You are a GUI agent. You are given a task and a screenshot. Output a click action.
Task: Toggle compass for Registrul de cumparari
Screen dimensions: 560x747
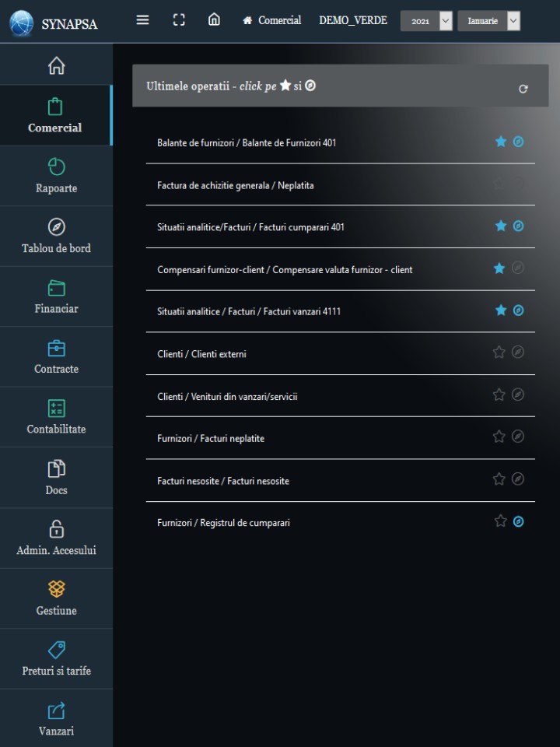pyautogui.click(x=518, y=521)
